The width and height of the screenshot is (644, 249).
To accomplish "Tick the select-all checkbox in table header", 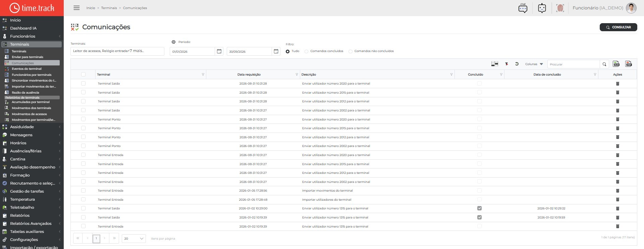I will tap(83, 74).
